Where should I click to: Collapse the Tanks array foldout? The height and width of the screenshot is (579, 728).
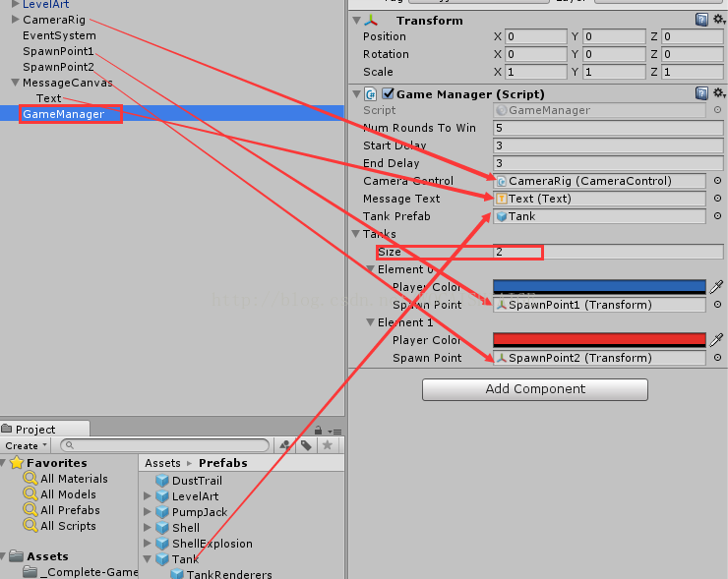point(356,233)
